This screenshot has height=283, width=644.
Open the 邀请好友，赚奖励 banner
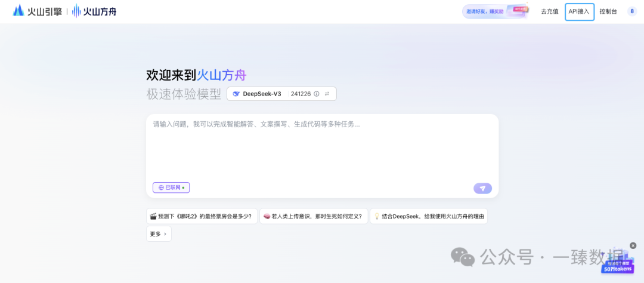pyautogui.click(x=496, y=11)
